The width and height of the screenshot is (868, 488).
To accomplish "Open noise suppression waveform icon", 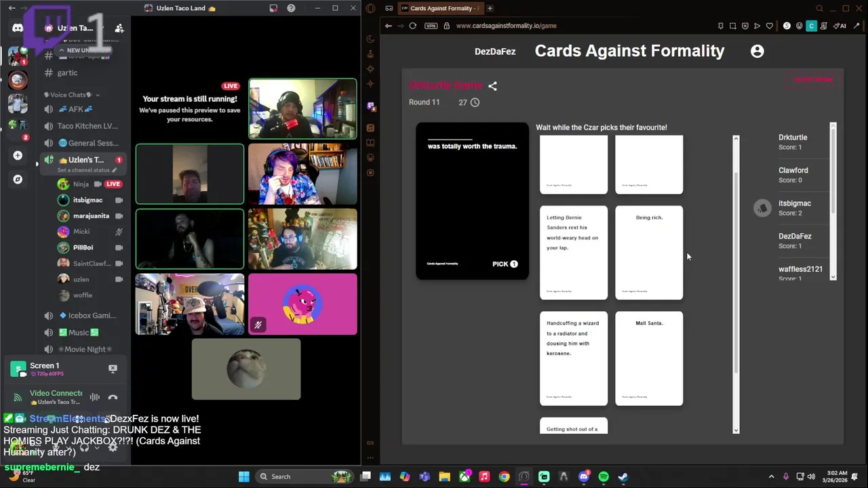I will pos(95,397).
